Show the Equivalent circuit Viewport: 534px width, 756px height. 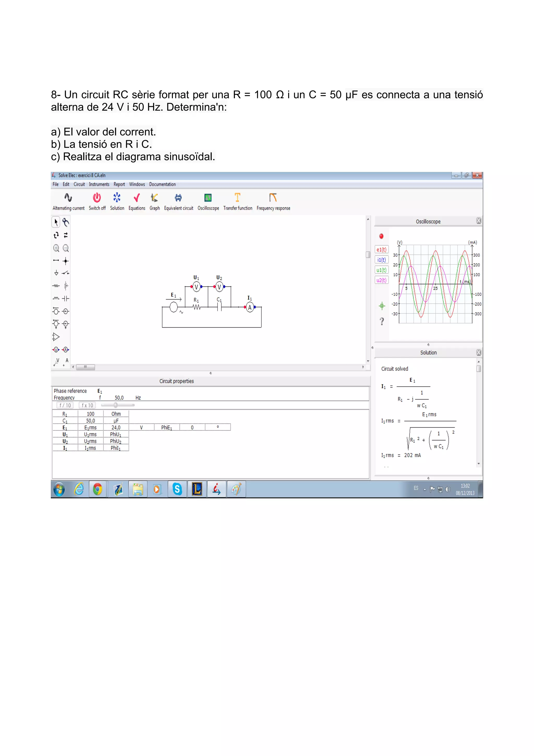click(x=179, y=201)
